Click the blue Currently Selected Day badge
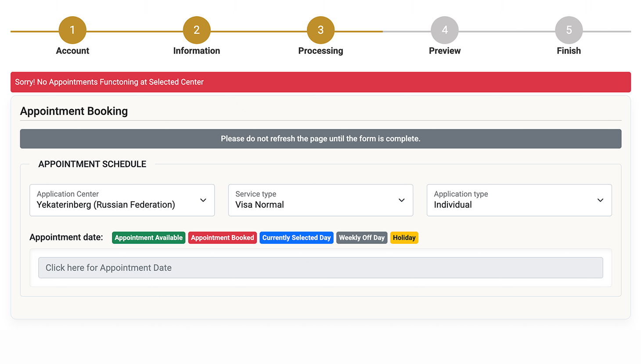This screenshot has width=641, height=364. tap(296, 238)
